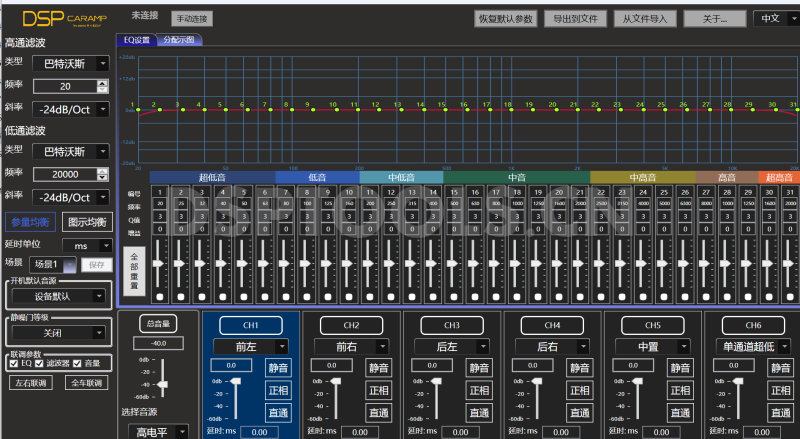Toggle CH2 phase with 正相 button

[378, 390]
